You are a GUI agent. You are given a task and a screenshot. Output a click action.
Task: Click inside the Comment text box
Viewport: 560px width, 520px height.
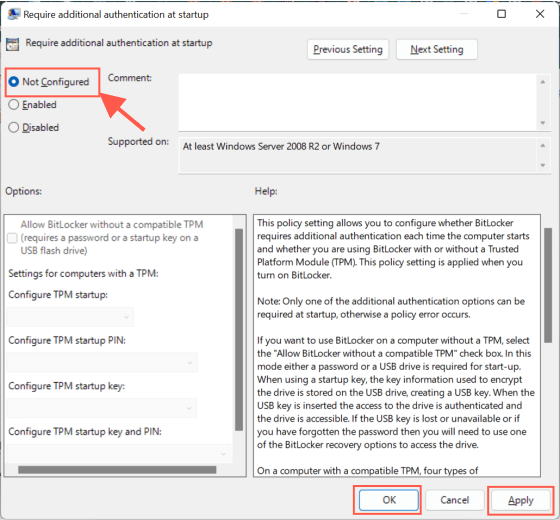click(357, 102)
